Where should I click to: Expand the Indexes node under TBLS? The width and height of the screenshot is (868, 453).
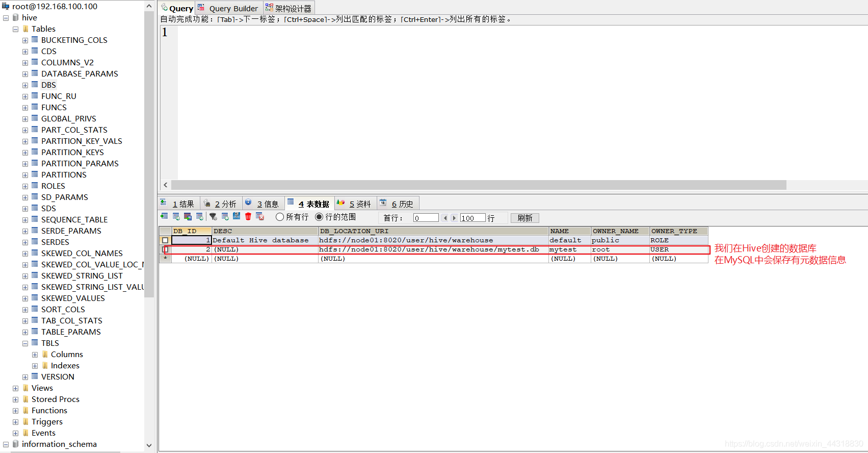point(35,366)
